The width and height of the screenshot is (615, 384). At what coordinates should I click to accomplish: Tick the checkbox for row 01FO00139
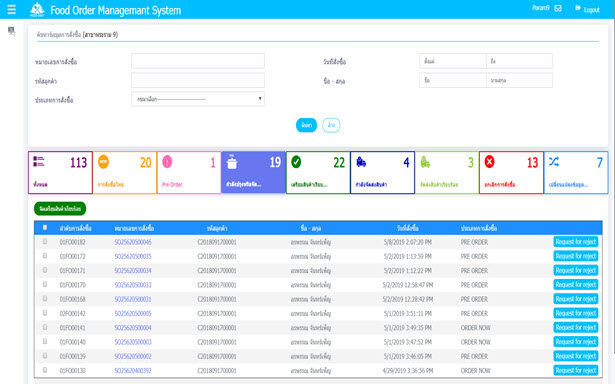(45, 356)
